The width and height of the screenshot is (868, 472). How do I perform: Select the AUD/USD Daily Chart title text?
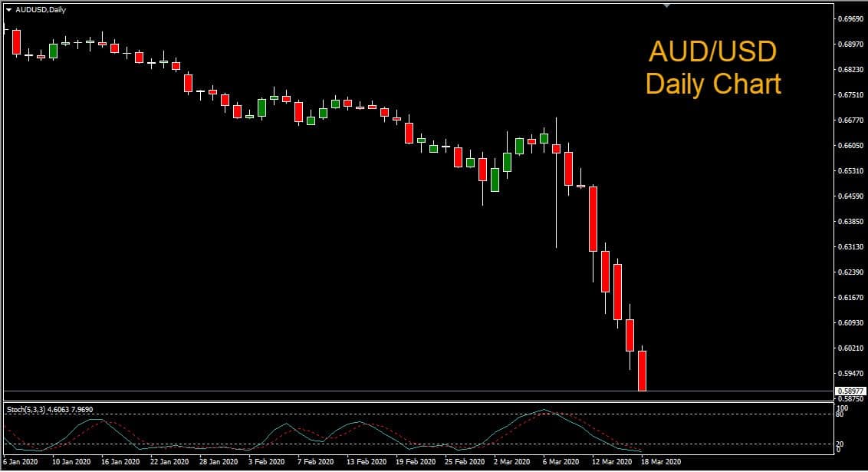click(x=713, y=68)
